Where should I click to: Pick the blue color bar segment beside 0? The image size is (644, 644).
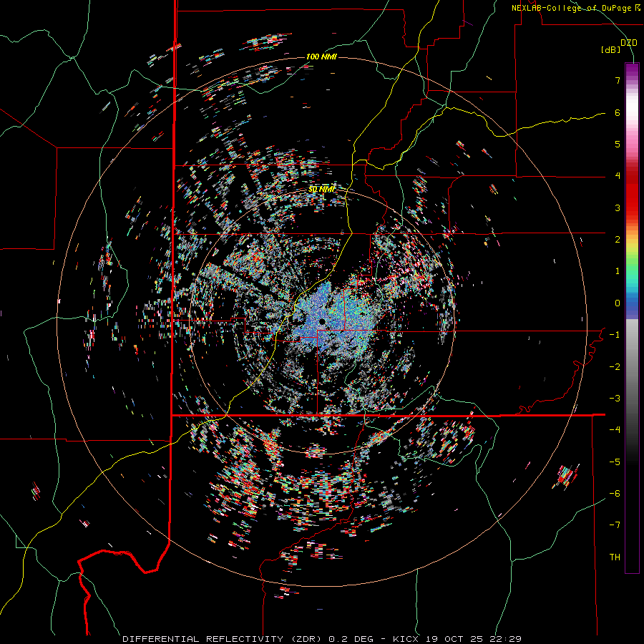632,304
